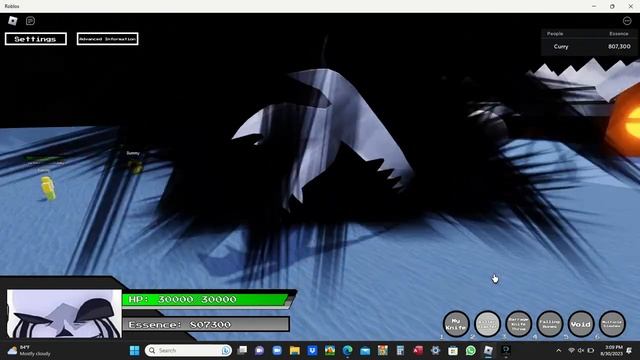Click the Essence 807300 bar
This screenshot has height=360, width=640.
(206, 324)
